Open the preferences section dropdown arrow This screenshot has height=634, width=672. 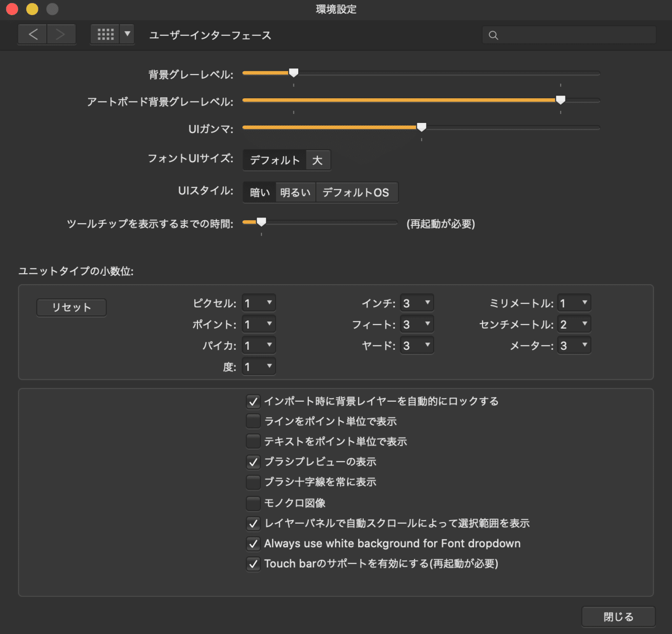[x=127, y=35]
